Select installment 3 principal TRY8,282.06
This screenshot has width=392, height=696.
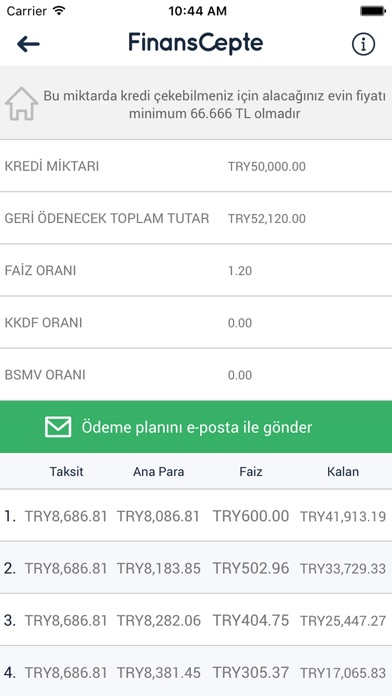158,621
